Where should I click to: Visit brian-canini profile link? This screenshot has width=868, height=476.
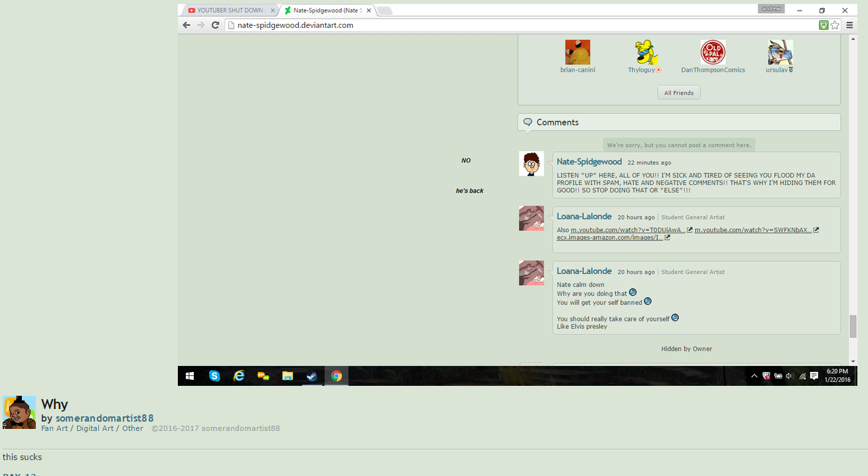point(577,70)
